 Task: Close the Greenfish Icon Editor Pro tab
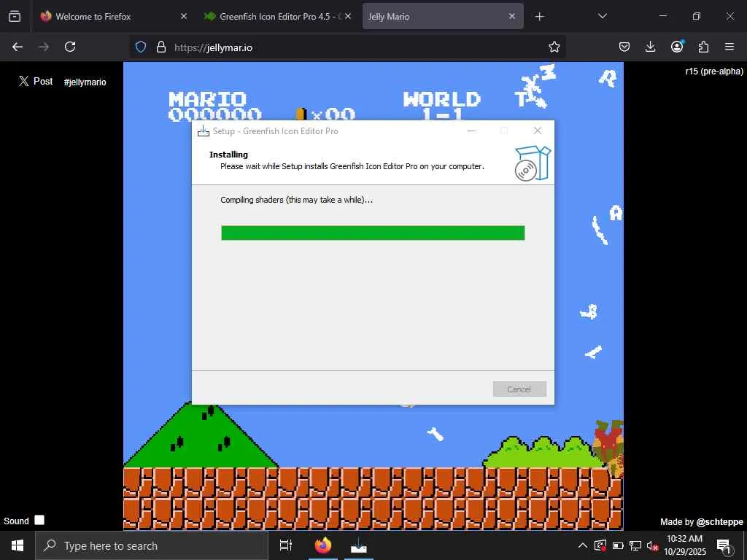348,16
